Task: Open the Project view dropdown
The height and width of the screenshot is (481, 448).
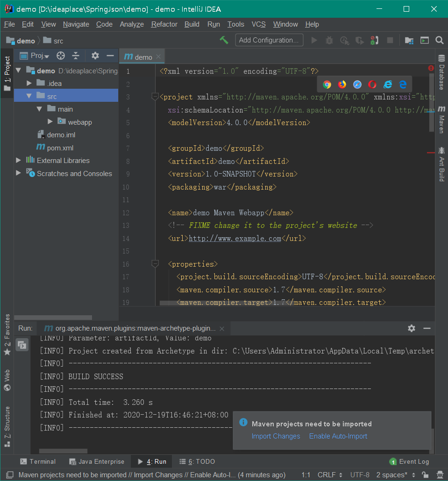Action: click(35, 56)
